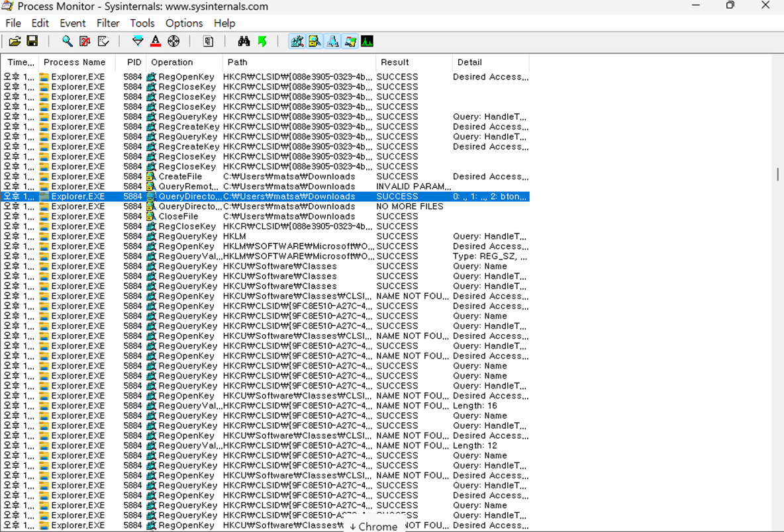Select the CloseFile event row

tap(265, 216)
